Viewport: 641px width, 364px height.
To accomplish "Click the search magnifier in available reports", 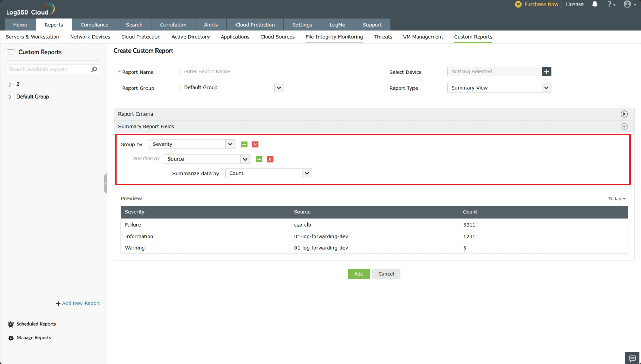I will point(94,69).
